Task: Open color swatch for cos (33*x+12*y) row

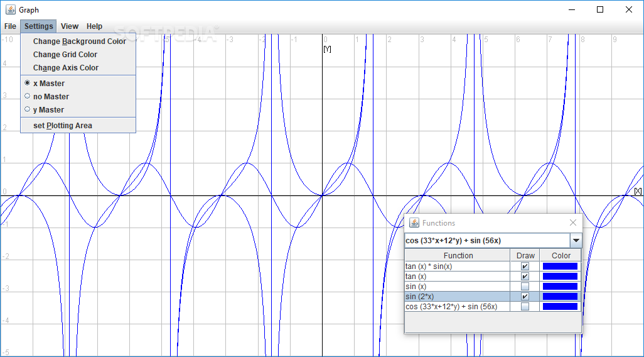Action: (561, 307)
